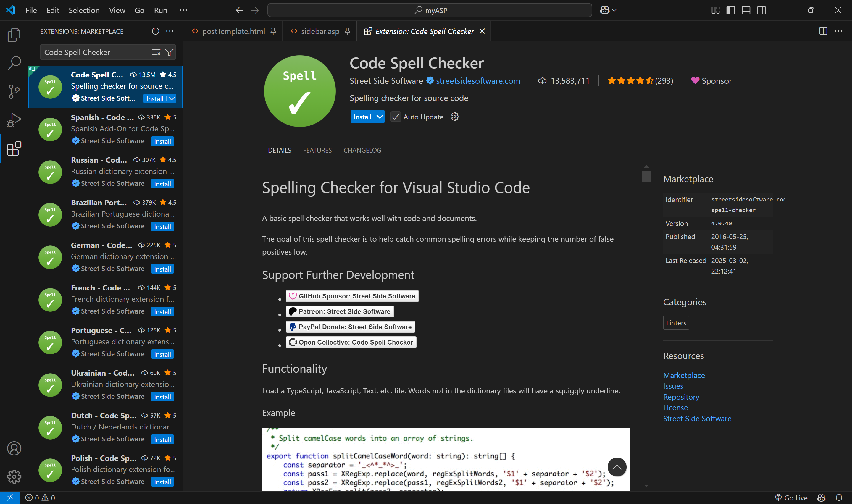
Task: Open the Repository resource link
Action: [x=681, y=397]
